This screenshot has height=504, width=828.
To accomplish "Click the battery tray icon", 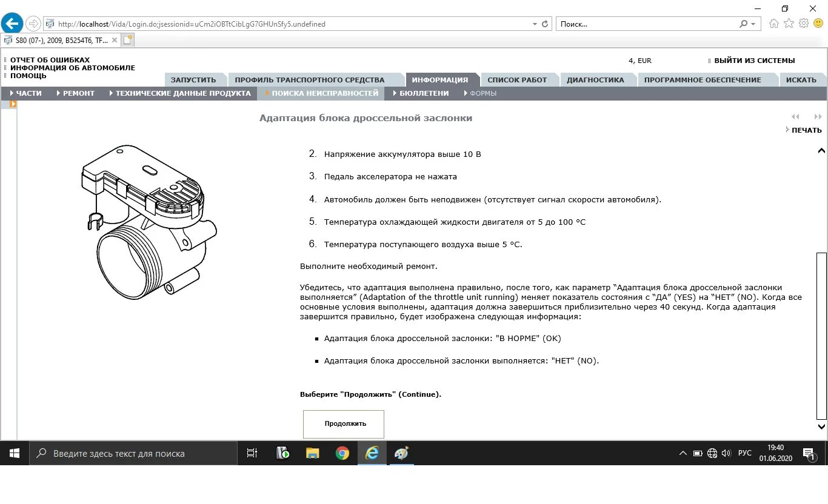I will click(x=698, y=453).
